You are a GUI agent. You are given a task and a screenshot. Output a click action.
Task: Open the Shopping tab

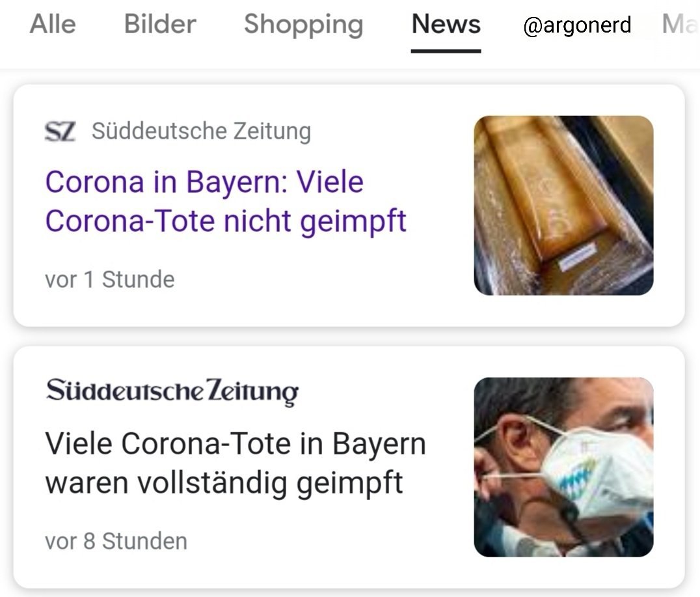(303, 25)
